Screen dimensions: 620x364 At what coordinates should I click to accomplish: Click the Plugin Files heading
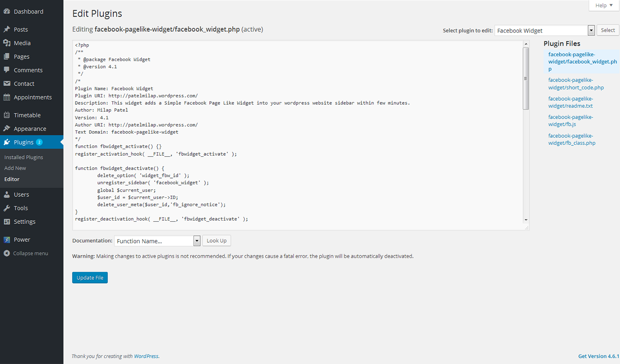point(562,44)
